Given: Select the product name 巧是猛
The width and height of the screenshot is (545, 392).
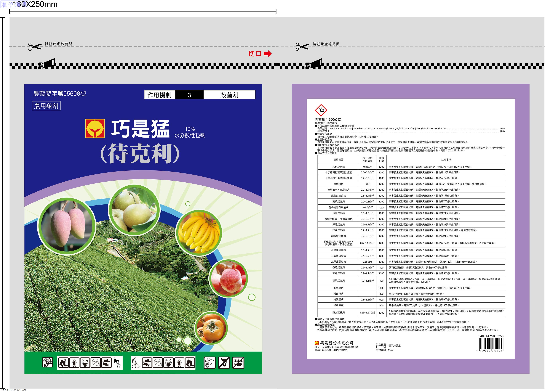Looking at the screenshot, I should point(140,129).
